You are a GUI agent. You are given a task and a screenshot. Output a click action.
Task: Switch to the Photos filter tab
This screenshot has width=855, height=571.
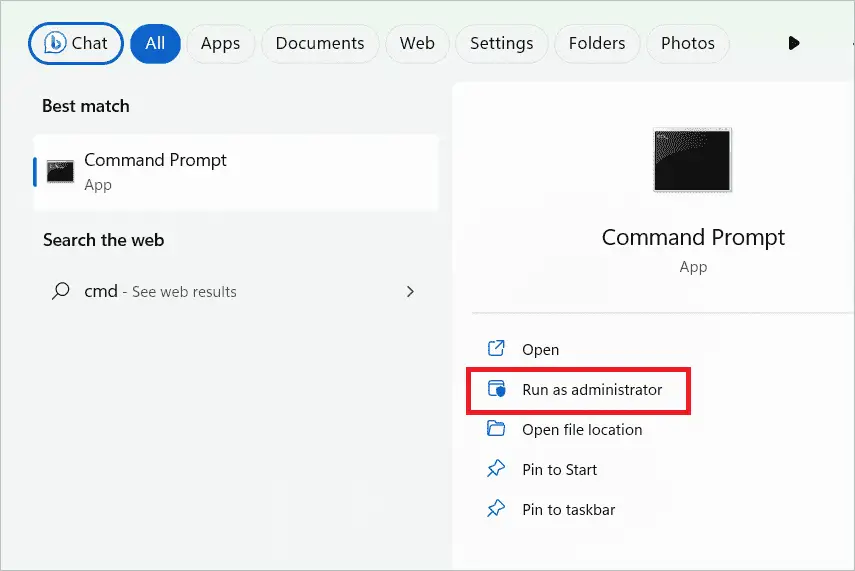688,43
